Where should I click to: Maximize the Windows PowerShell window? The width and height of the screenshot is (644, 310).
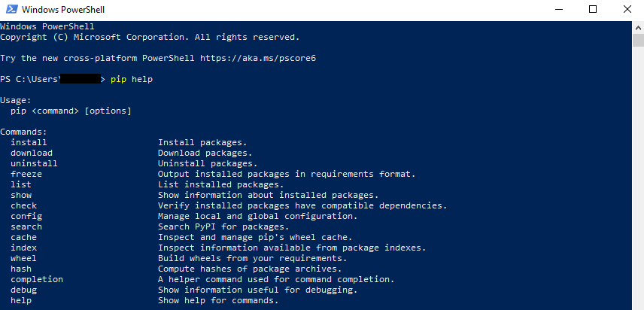click(x=593, y=10)
